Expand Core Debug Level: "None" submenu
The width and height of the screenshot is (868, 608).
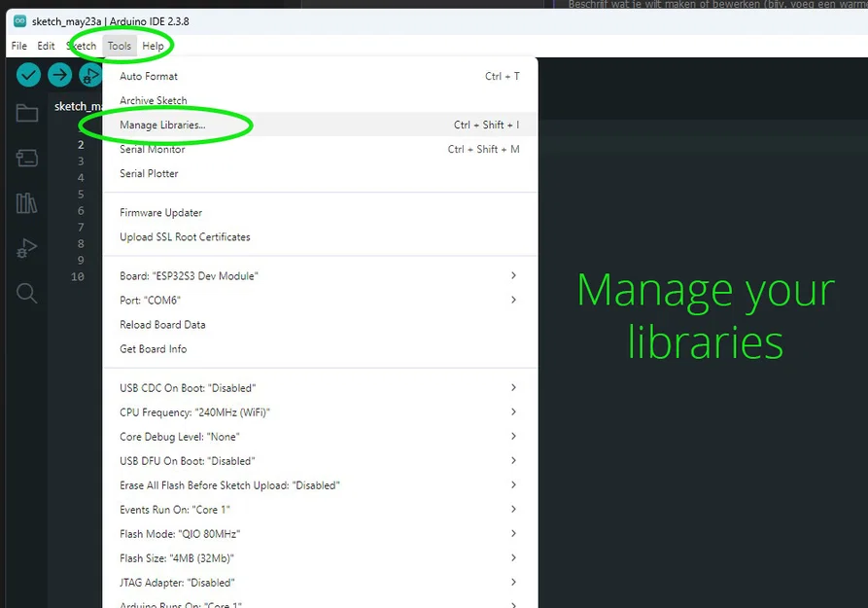click(x=320, y=437)
